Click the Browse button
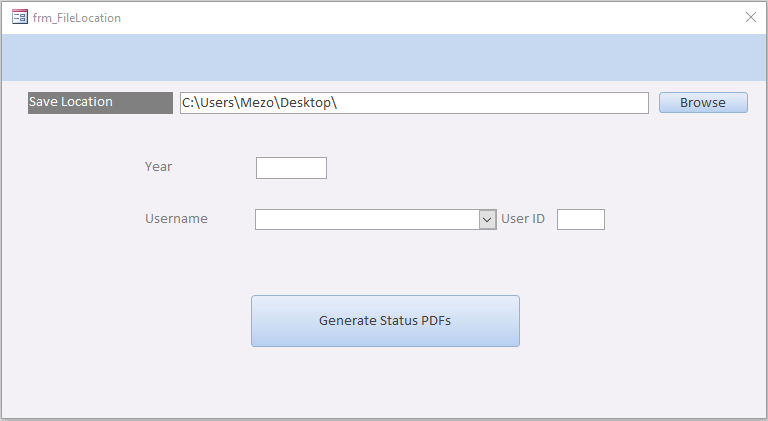This screenshot has height=421, width=768. coord(703,102)
